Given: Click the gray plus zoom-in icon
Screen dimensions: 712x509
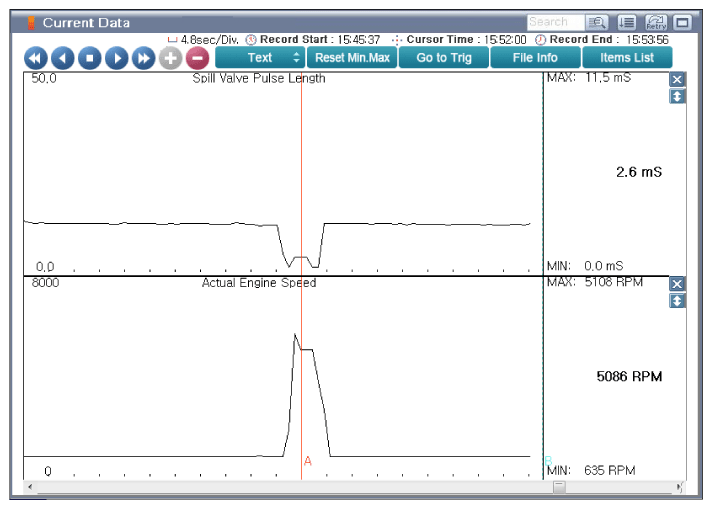Looking at the screenshot, I should point(171,58).
